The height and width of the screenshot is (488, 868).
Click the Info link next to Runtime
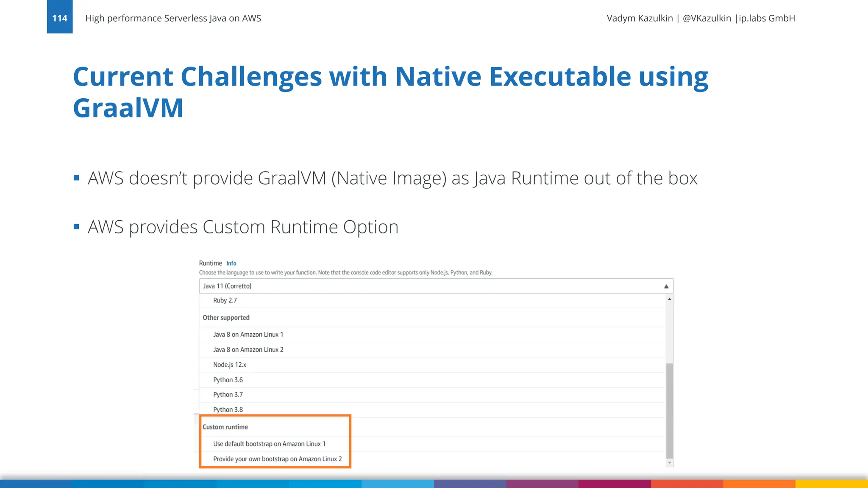tap(231, 263)
